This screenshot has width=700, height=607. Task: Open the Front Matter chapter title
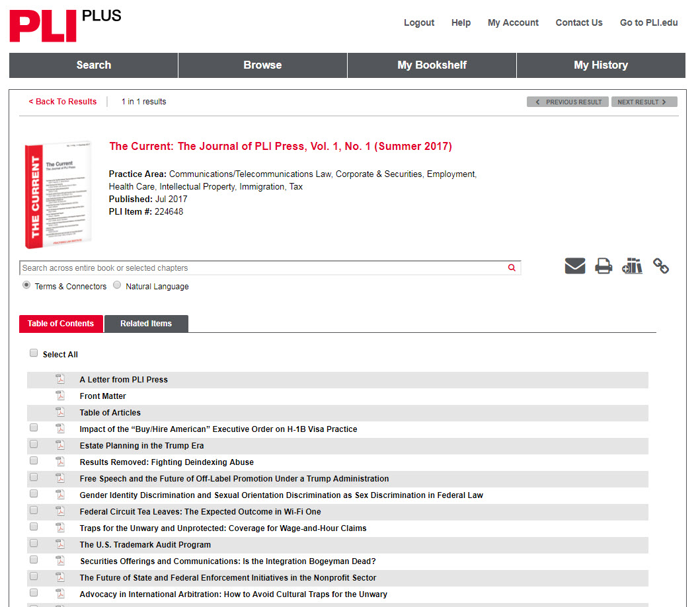102,396
